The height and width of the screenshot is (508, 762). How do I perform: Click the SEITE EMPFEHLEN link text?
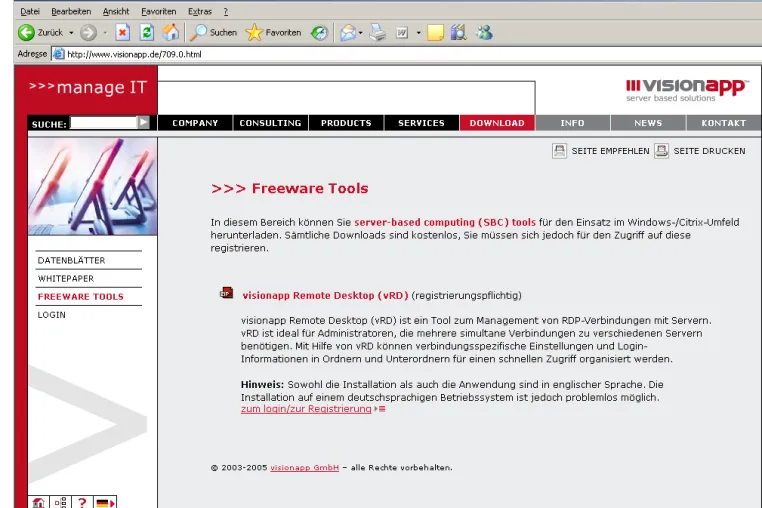pos(610,151)
